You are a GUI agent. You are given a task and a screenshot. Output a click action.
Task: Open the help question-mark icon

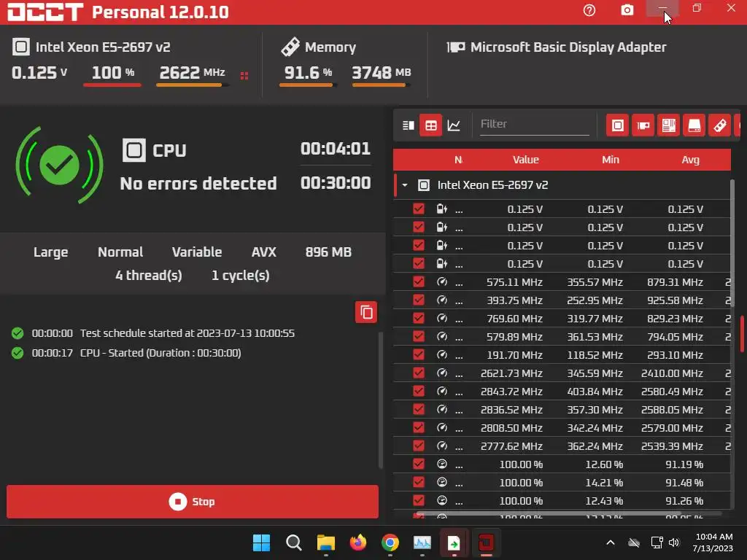(x=589, y=10)
